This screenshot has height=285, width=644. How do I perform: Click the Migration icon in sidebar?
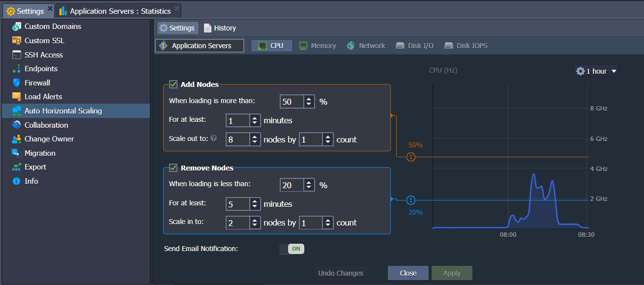[x=17, y=153]
